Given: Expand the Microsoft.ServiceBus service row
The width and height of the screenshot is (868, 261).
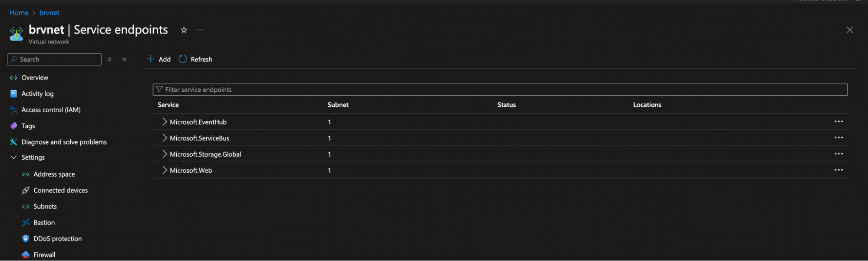Looking at the screenshot, I should [x=165, y=138].
